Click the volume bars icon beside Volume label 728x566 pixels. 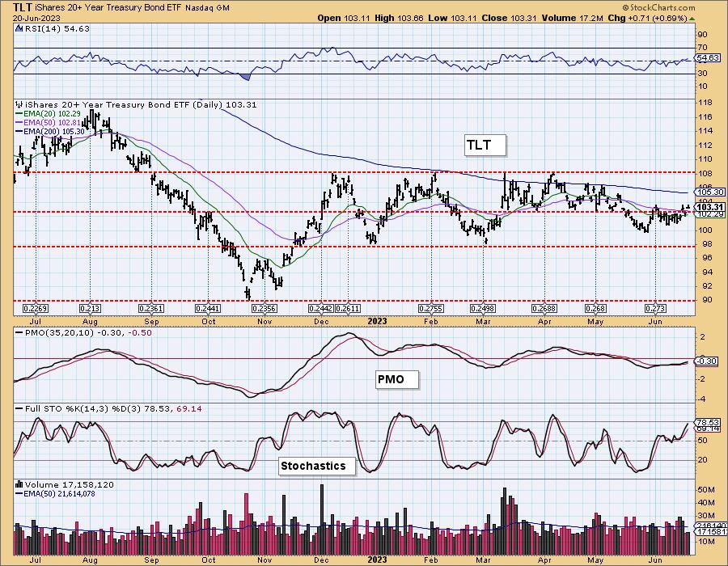tap(19, 484)
